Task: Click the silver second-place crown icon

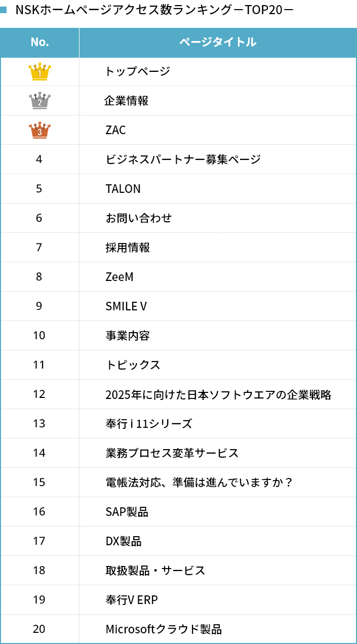Action: coord(39,101)
